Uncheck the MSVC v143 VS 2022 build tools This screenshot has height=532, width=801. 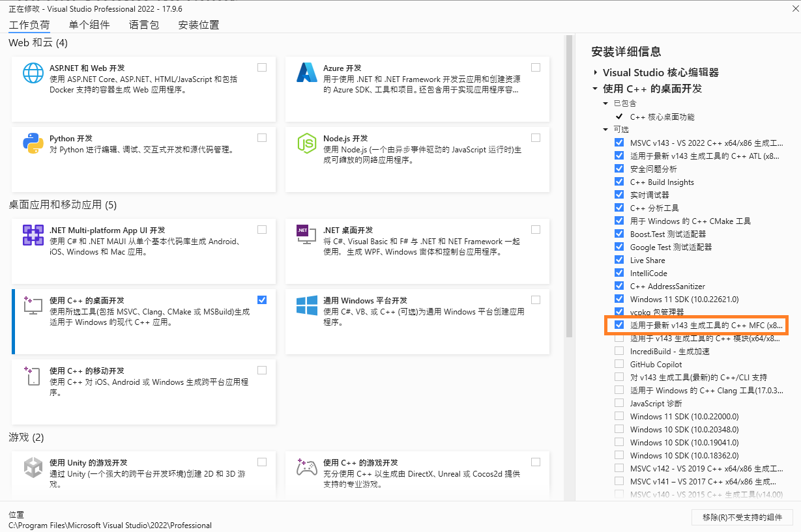click(x=619, y=143)
